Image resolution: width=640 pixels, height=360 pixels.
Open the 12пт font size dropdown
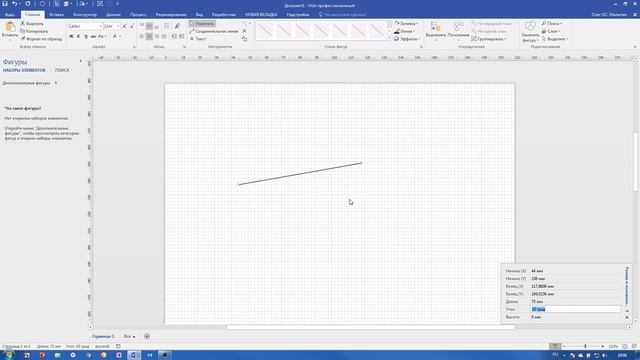tap(118, 26)
